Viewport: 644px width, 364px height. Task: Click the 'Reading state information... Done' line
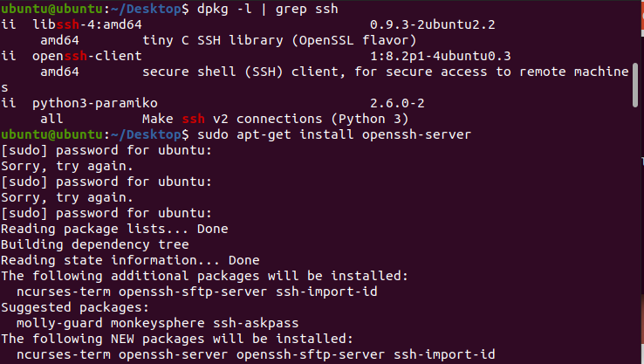click(x=129, y=260)
